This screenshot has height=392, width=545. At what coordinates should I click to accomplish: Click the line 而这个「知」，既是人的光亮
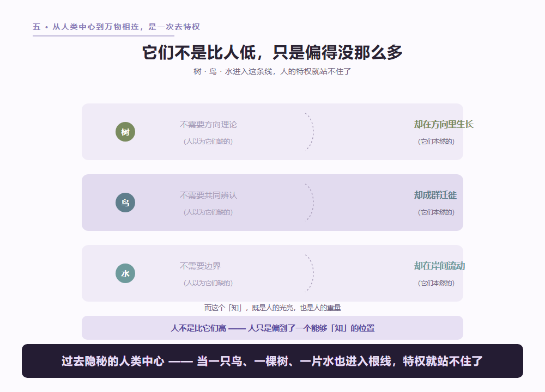272,308
